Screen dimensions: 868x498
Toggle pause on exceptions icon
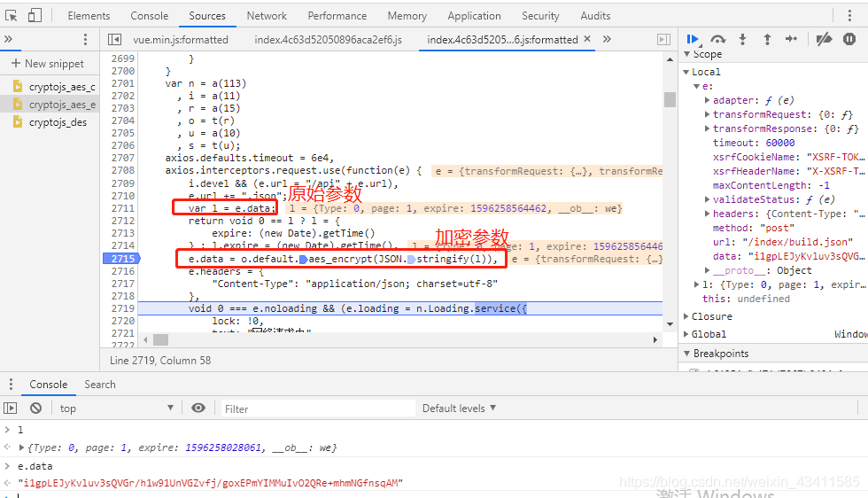tap(849, 39)
